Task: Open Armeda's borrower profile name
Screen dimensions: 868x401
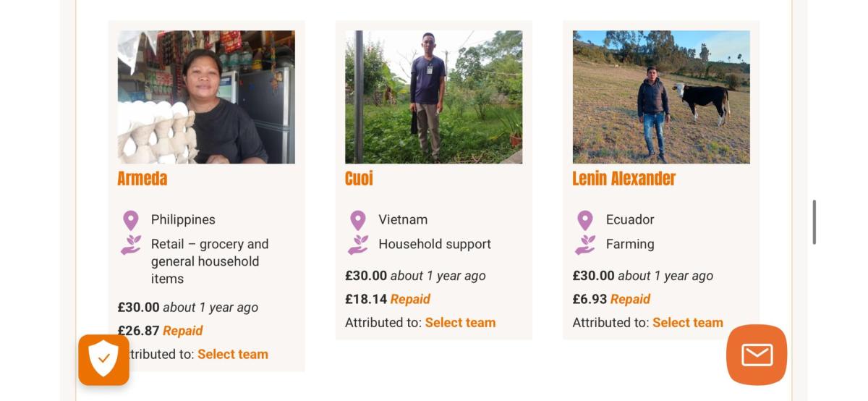Action: click(142, 179)
